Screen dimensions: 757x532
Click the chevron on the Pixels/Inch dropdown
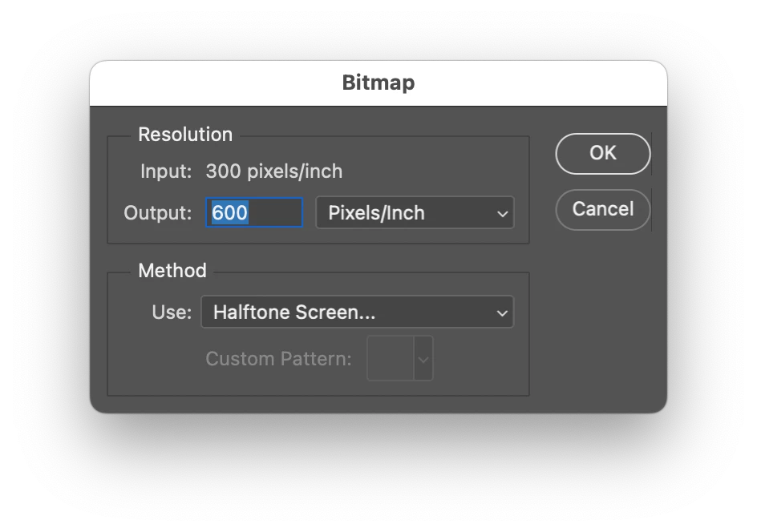[503, 213]
